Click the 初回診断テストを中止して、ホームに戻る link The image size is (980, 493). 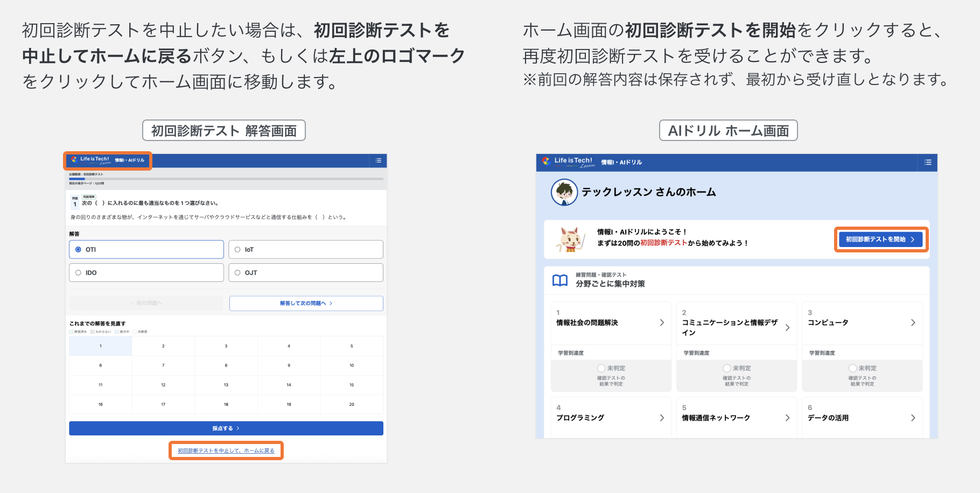pos(226,450)
